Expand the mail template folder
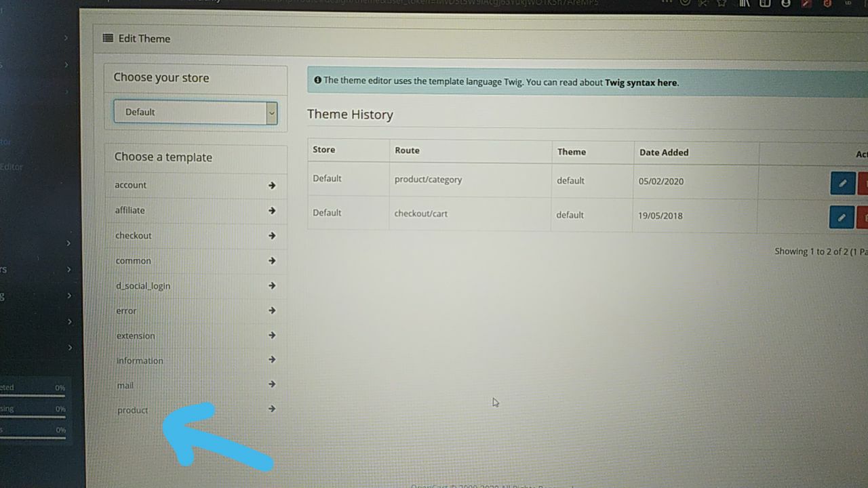 tap(196, 385)
